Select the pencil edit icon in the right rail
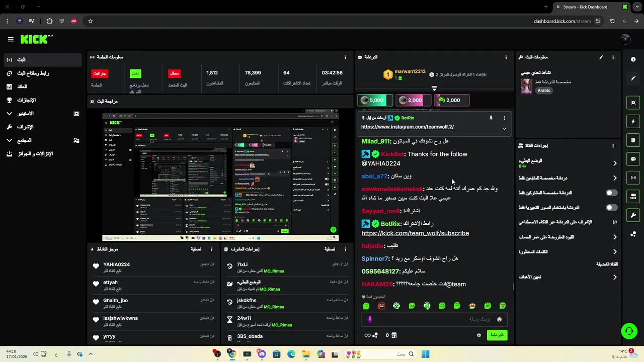This screenshot has height=362, width=644. pos(633,78)
